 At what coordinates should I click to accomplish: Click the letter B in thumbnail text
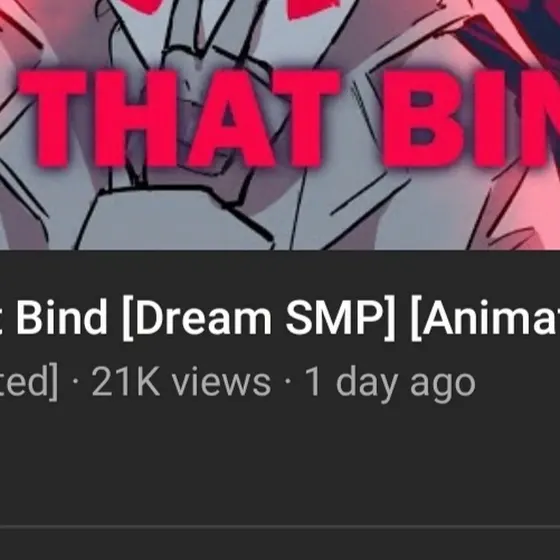point(423,119)
